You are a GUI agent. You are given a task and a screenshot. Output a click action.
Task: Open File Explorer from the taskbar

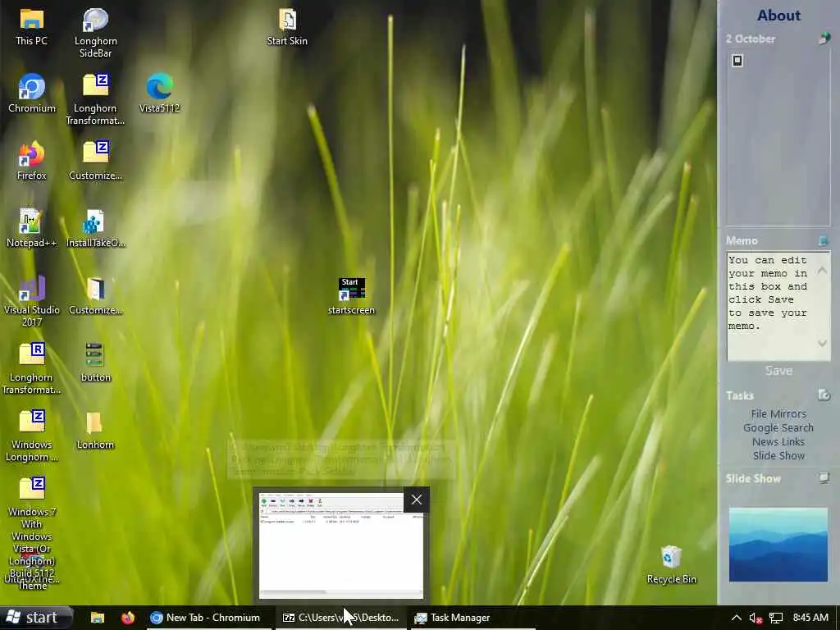[97, 618]
